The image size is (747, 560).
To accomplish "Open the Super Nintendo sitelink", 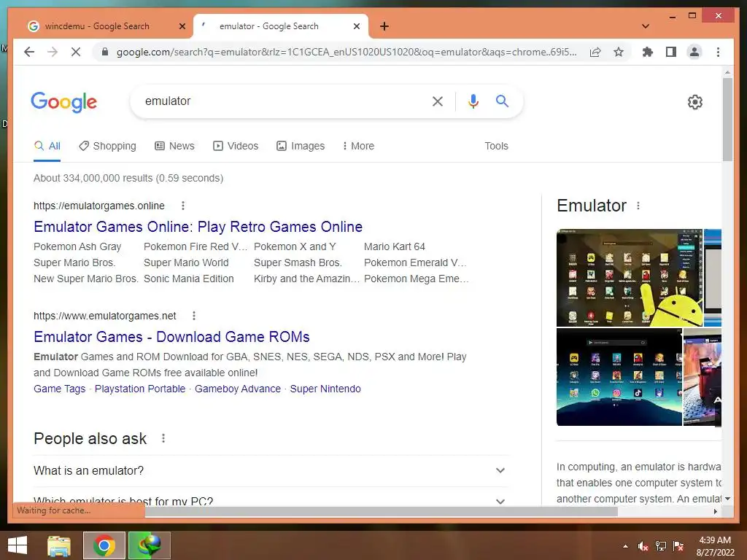I will point(325,389).
